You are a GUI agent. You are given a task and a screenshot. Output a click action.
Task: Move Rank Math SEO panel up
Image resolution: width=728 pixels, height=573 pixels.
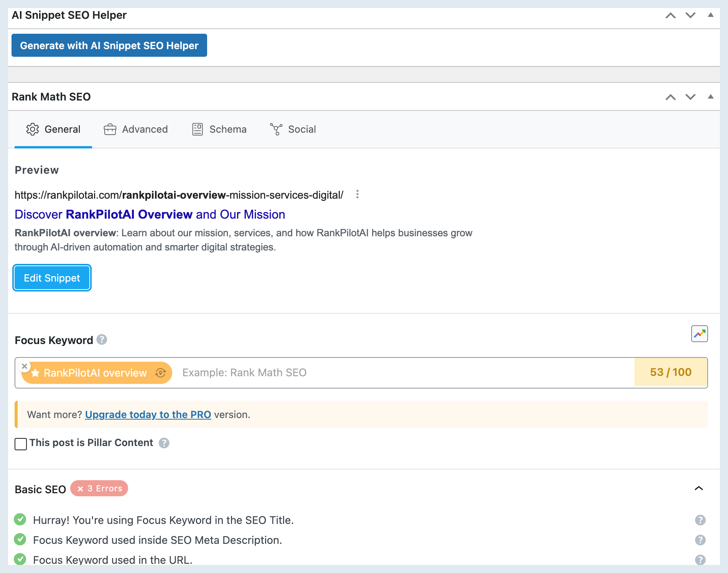pos(670,97)
